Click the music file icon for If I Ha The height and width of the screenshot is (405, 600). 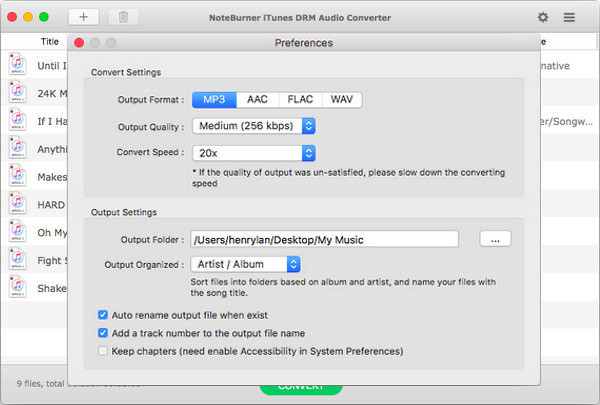click(x=18, y=120)
